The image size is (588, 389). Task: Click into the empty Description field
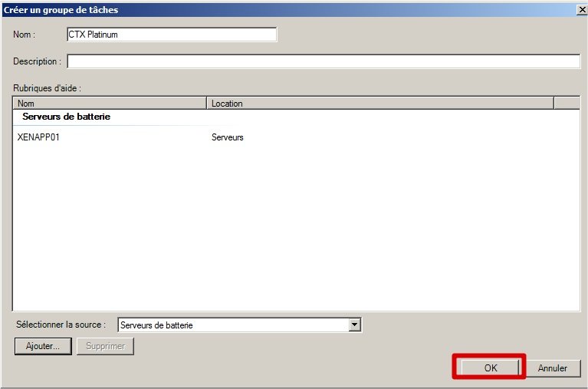323,61
